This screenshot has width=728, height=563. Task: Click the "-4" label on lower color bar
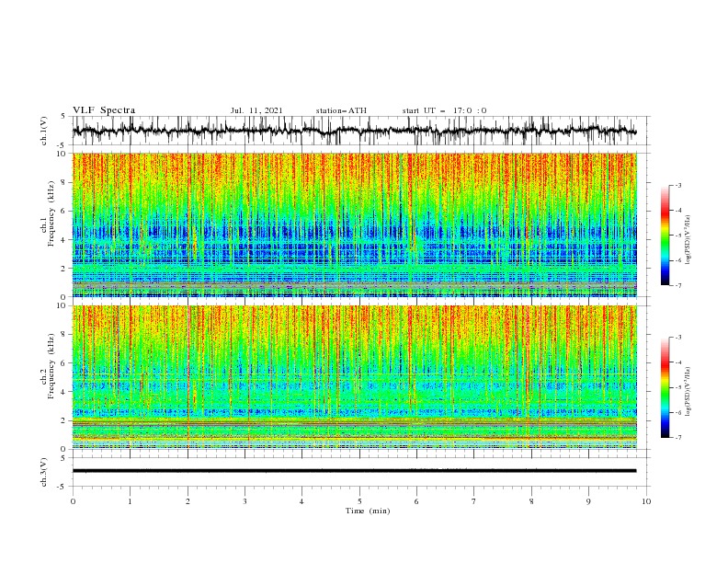677,362
